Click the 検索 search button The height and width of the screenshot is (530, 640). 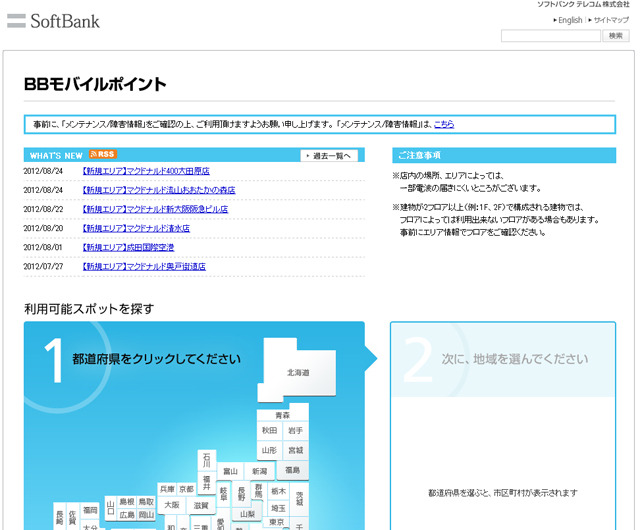coord(616,36)
